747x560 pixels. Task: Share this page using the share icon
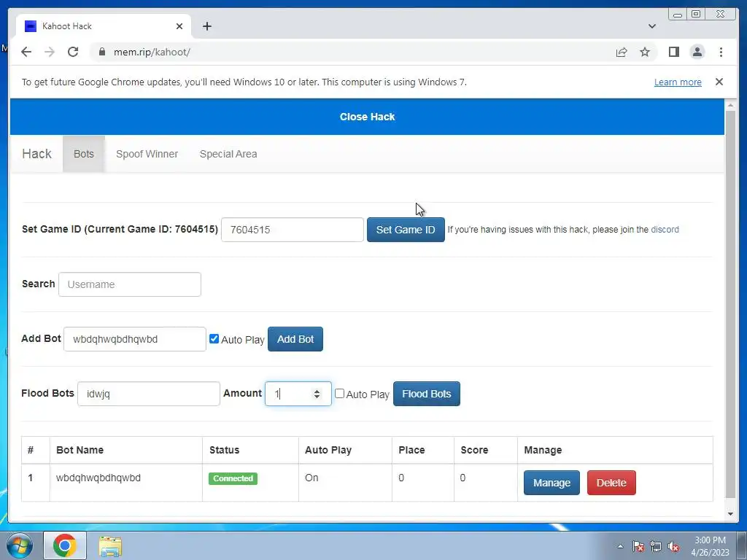[622, 52]
